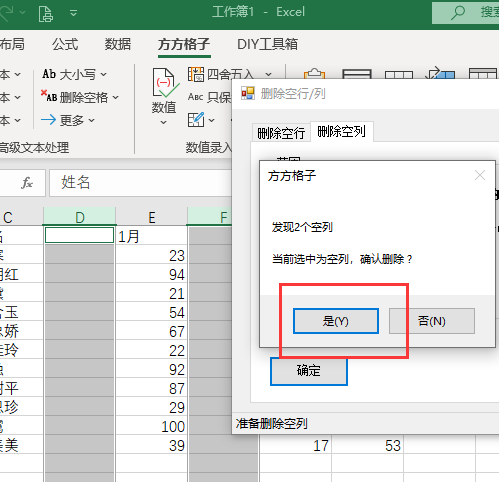Select column E header

[x=152, y=217]
